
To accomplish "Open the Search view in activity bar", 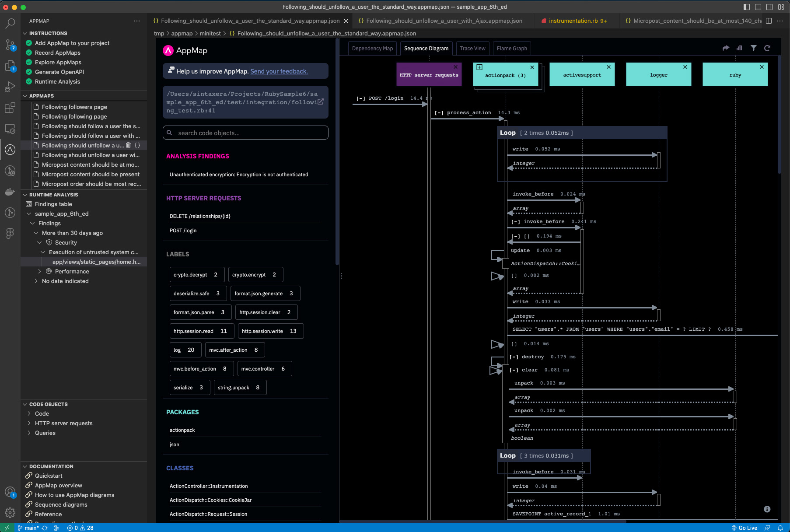I will coord(10,23).
